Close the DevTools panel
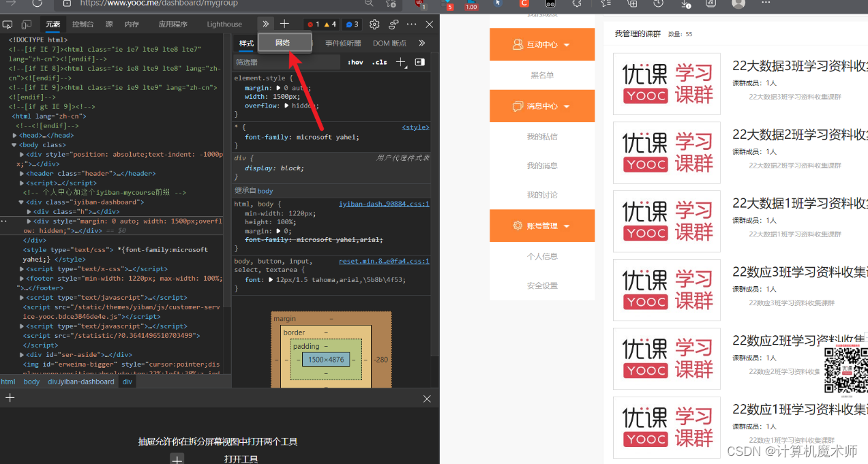 coord(430,25)
